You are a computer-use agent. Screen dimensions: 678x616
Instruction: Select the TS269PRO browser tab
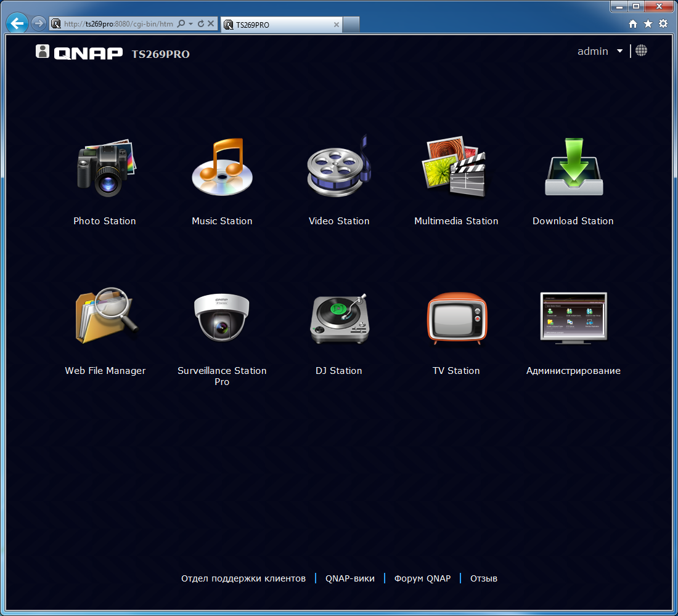tap(282, 25)
